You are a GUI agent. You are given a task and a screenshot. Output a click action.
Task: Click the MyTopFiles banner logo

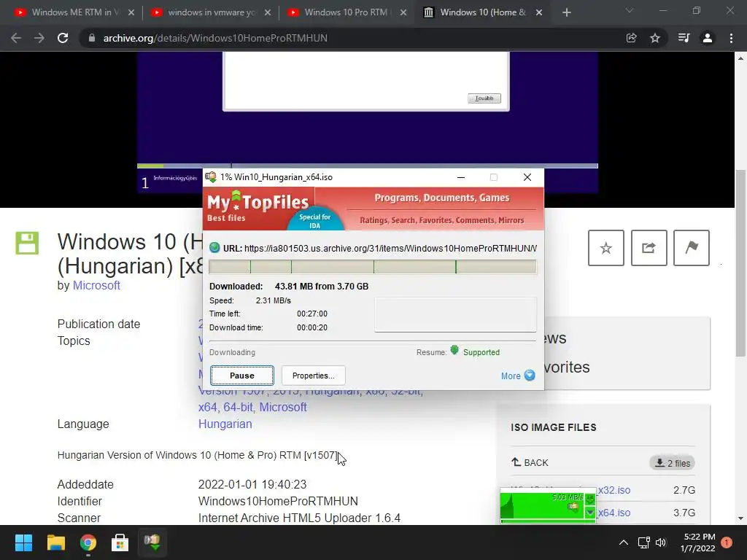tap(258, 206)
